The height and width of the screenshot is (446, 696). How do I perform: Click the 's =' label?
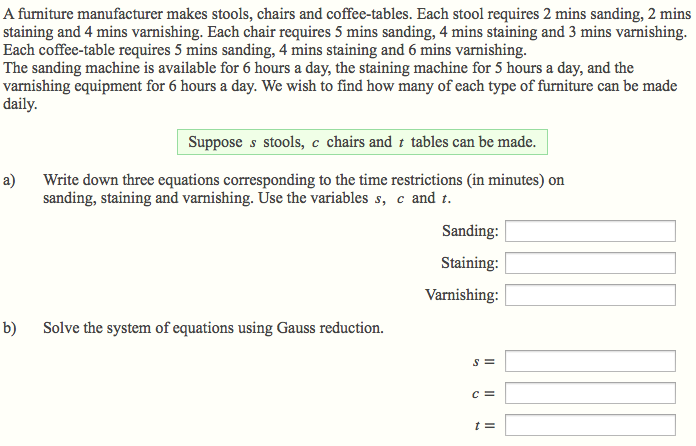pos(483,362)
